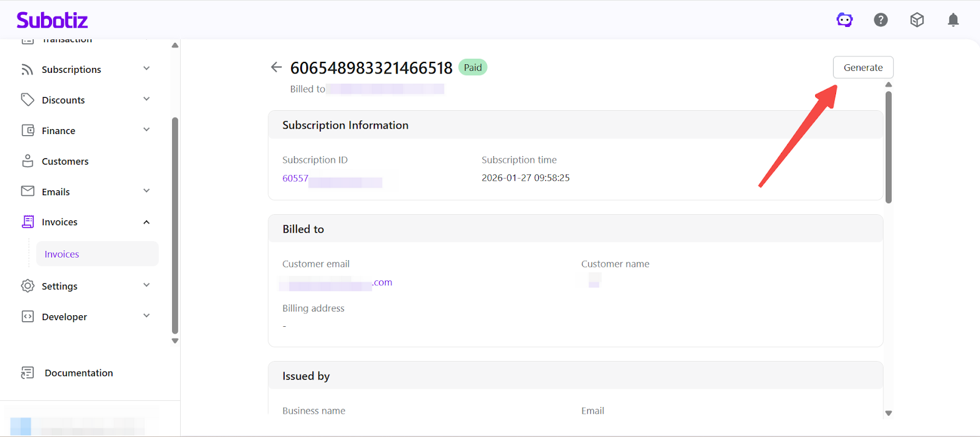Collapse the Invoices section chevron
The width and height of the screenshot is (980, 437).
pos(146,222)
